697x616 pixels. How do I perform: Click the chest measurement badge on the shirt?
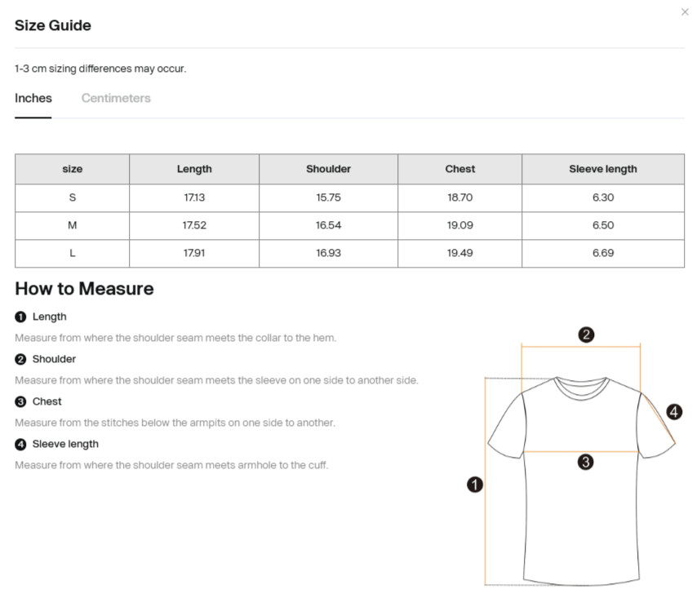[585, 462]
